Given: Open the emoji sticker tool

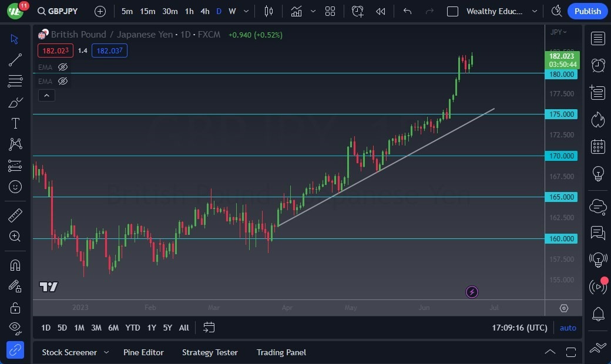Looking at the screenshot, I should click(x=15, y=187).
